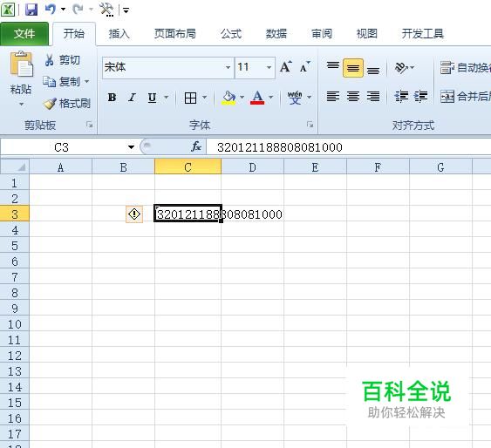Open the font size 11 dropdown

coord(269,67)
